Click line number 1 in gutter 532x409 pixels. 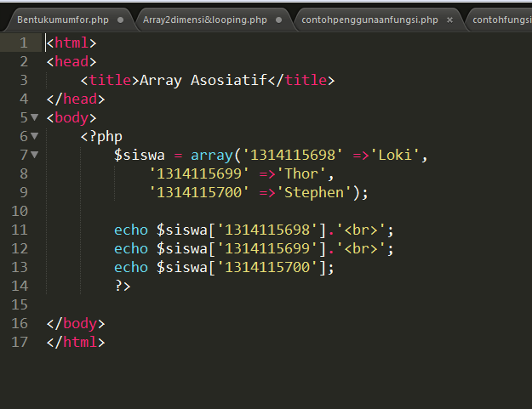[24, 43]
